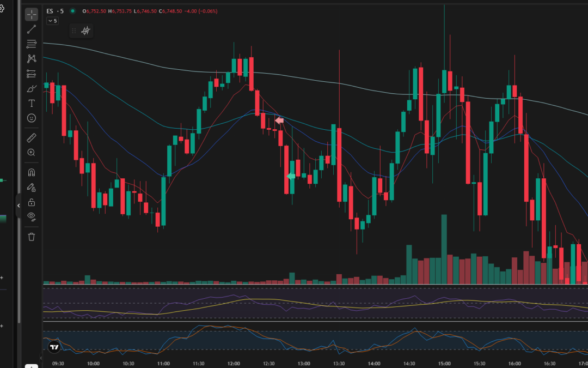Select the measure ruler tool
The width and height of the screenshot is (588, 368).
pos(31,137)
